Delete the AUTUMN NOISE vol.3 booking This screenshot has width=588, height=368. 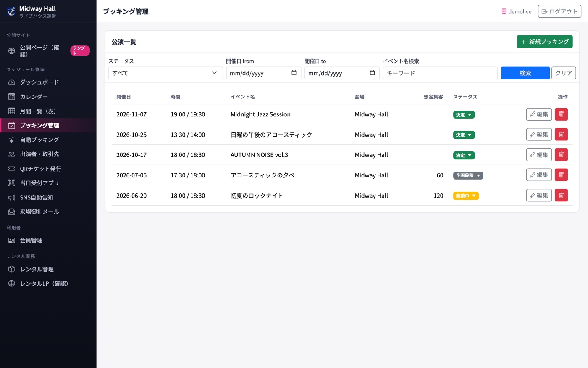coord(561,155)
